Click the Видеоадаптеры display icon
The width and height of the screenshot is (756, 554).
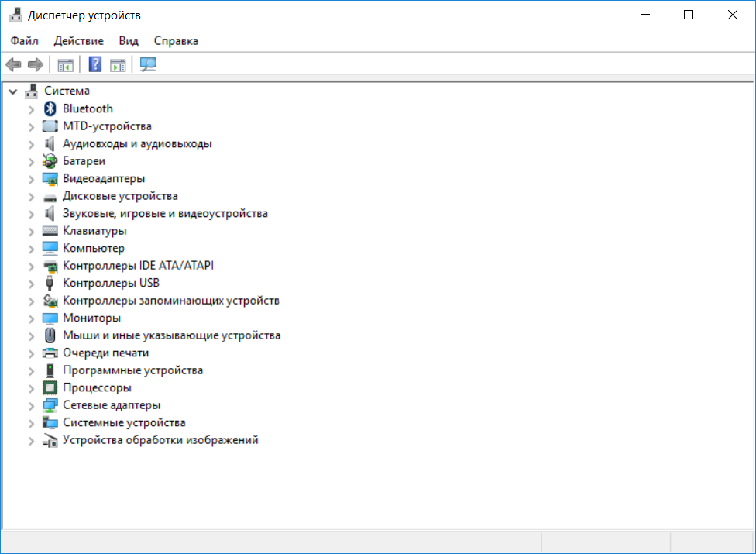[50, 179]
